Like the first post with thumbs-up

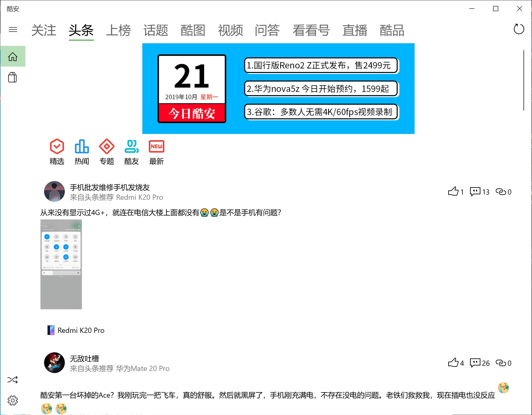pyautogui.click(x=453, y=192)
